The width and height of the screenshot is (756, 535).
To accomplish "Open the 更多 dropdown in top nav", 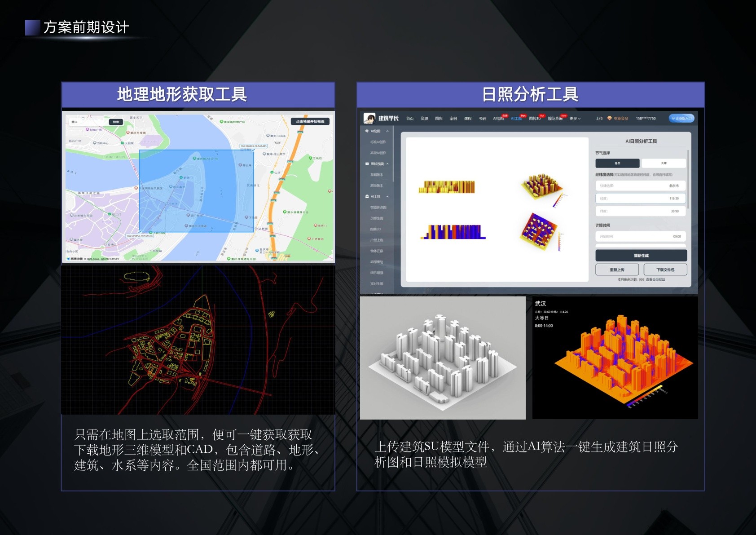I will tap(575, 119).
